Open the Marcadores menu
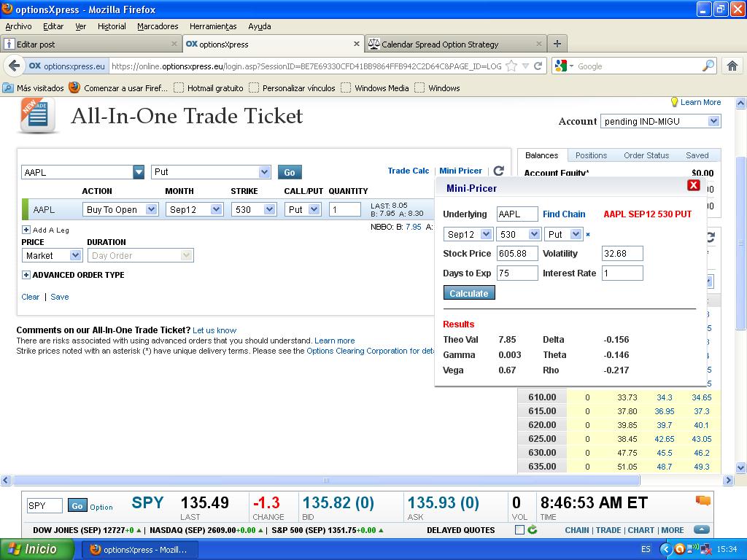Screen dimensions: 747x560 pos(158,26)
